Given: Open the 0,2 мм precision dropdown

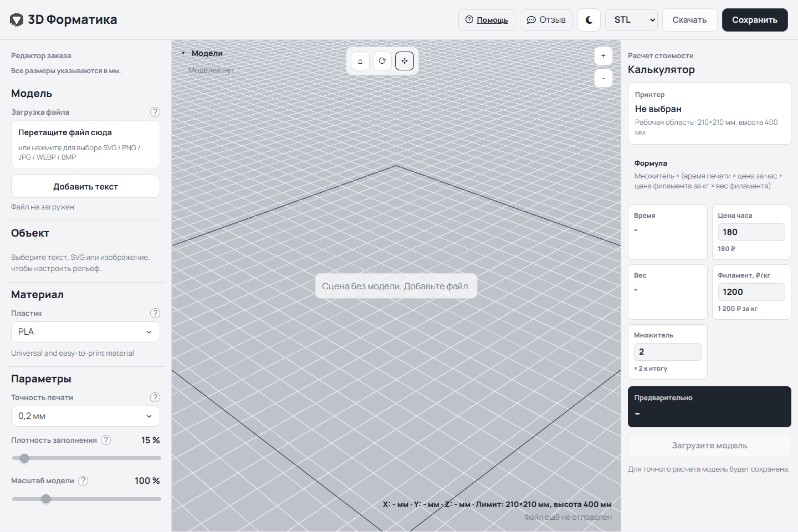Looking at the screenshot, I should 85,416.
